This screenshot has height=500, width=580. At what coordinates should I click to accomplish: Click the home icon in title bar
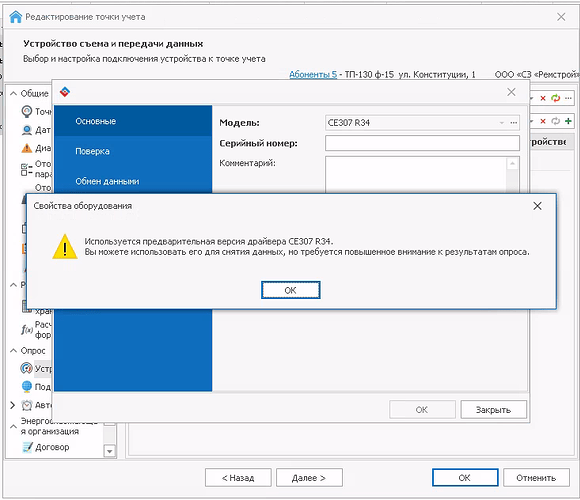tap(16, 17)
